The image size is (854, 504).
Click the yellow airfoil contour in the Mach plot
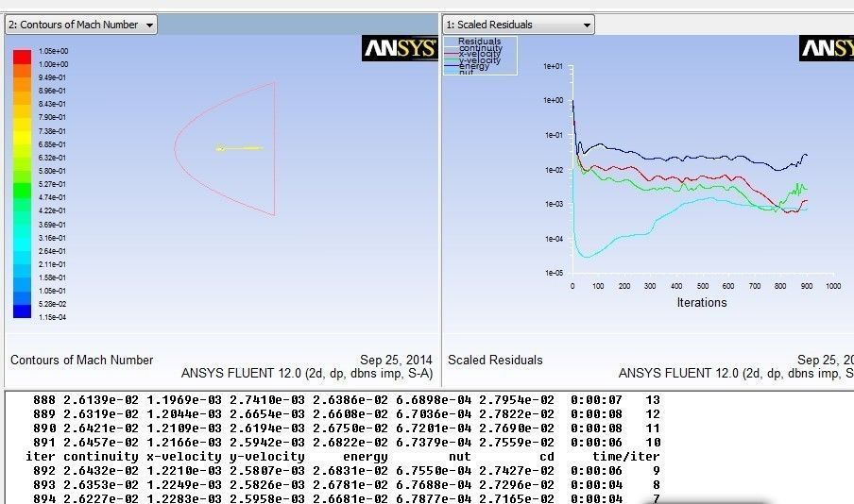[x=239, y=148]
